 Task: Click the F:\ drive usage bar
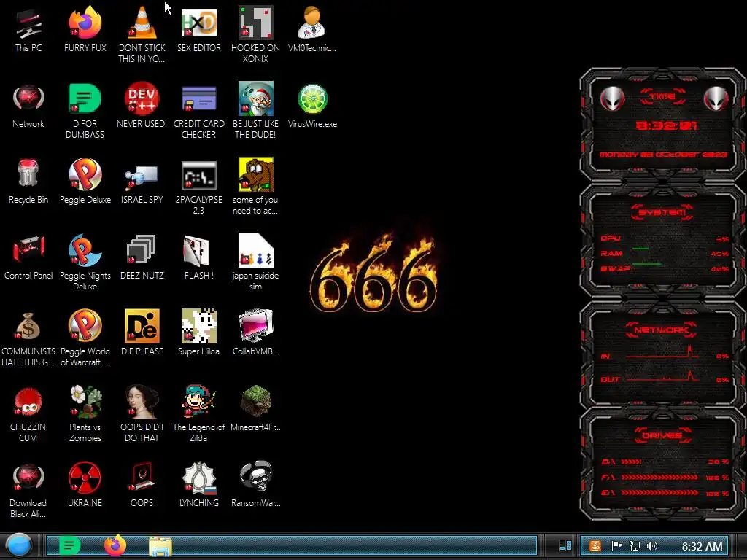659,477
